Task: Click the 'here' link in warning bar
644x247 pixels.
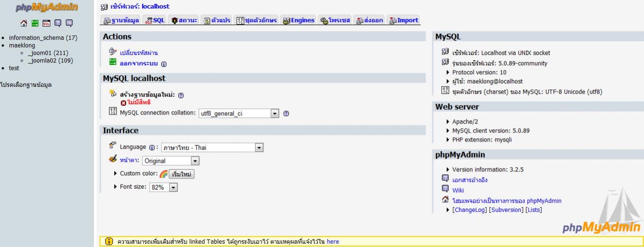Action: point(333,242)
